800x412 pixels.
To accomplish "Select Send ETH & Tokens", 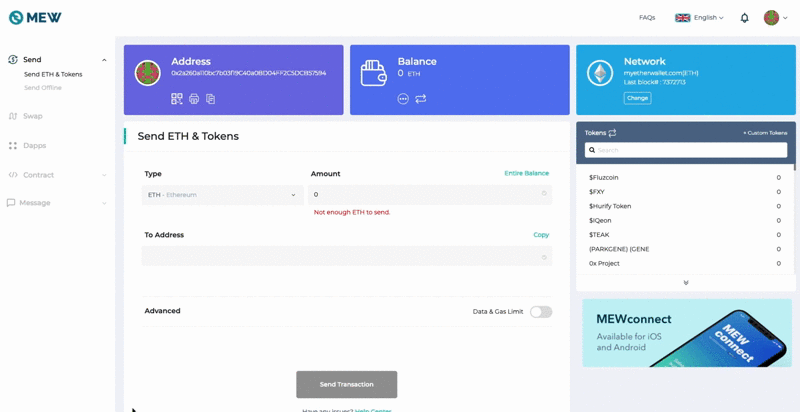I will [53, 74].
